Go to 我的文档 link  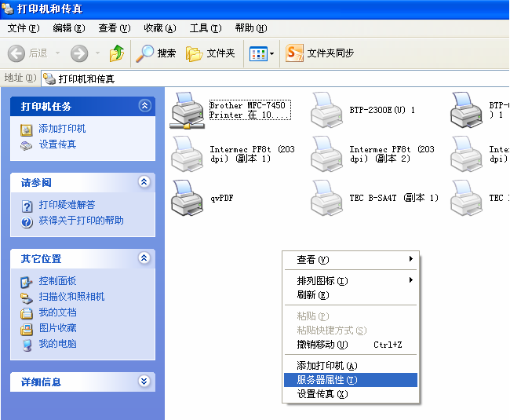tap(57, 312)
